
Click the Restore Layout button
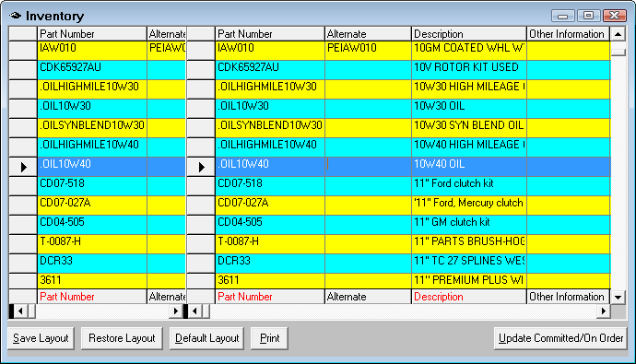point(122,338)
